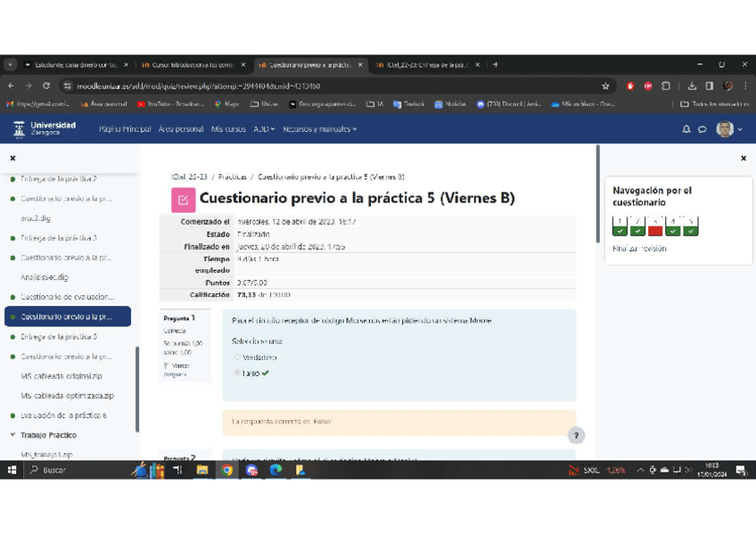The height and width of the screenshot is (534, 756).
Task: Click the browser address bar URL
Action: point(198,86)
